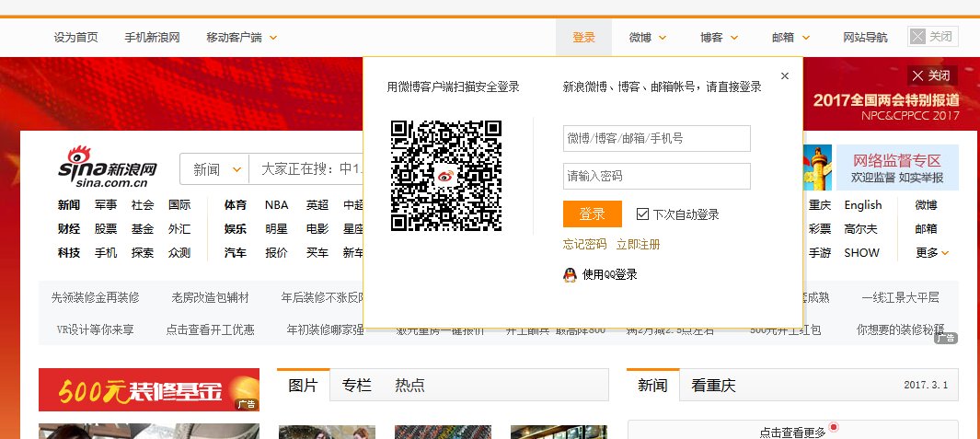Open the 财经 channel
This screenshot has height=439, width=980.
(x=69, y=229)
